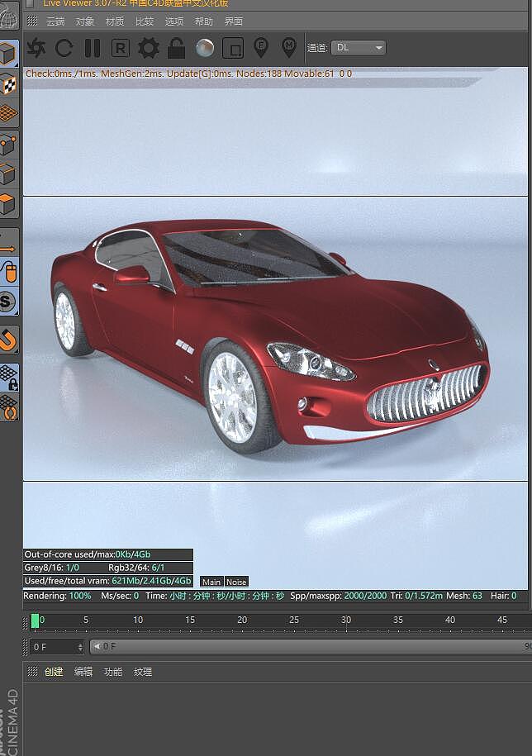Click frame 20 on the timeline
The height and width of the screenshot is (756, 532).
pos(242,620)
